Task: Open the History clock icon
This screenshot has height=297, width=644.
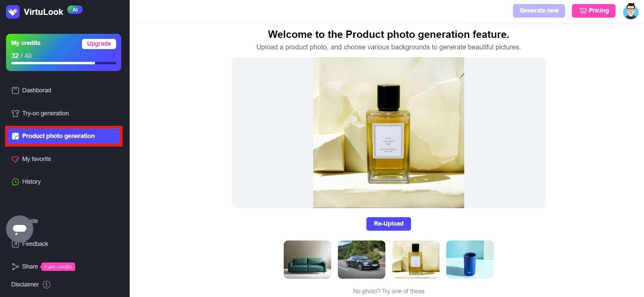Action: pyautogui.click(x=15, y=182)
